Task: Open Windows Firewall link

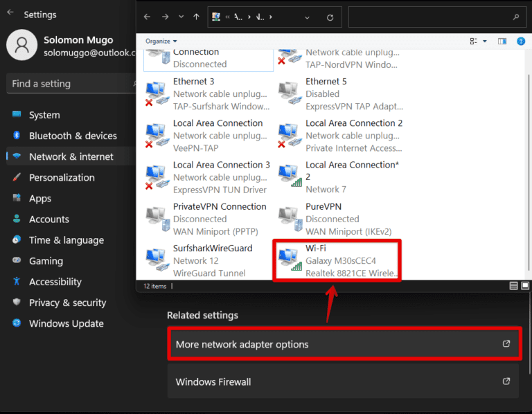Action: 344,381
